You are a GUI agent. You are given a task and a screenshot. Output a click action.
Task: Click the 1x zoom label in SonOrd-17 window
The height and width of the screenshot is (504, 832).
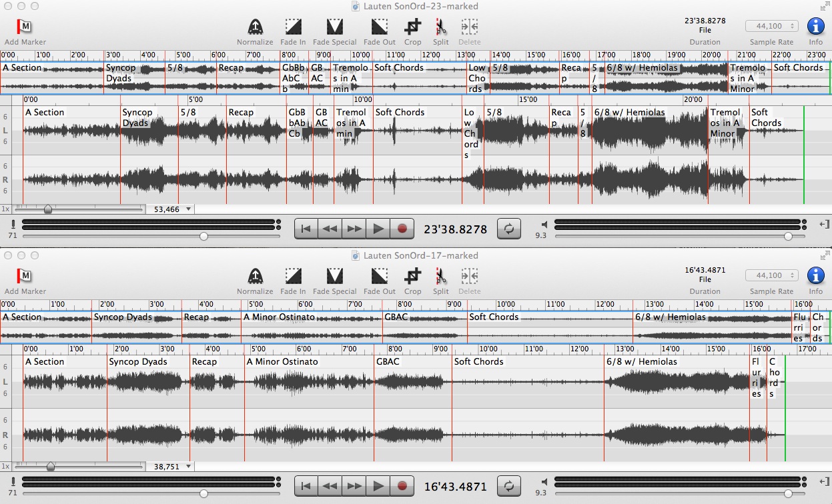point(5,467)
